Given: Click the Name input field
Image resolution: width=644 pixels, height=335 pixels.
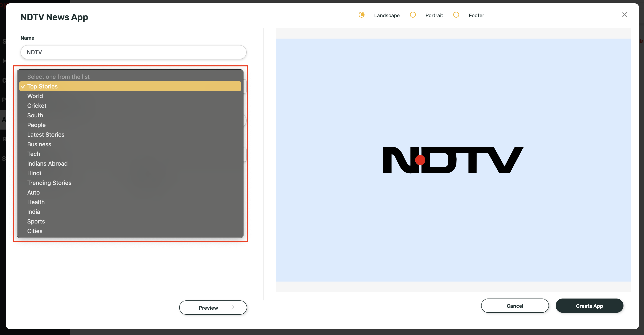Looking at the screenshot, I should tap(133, 52).
